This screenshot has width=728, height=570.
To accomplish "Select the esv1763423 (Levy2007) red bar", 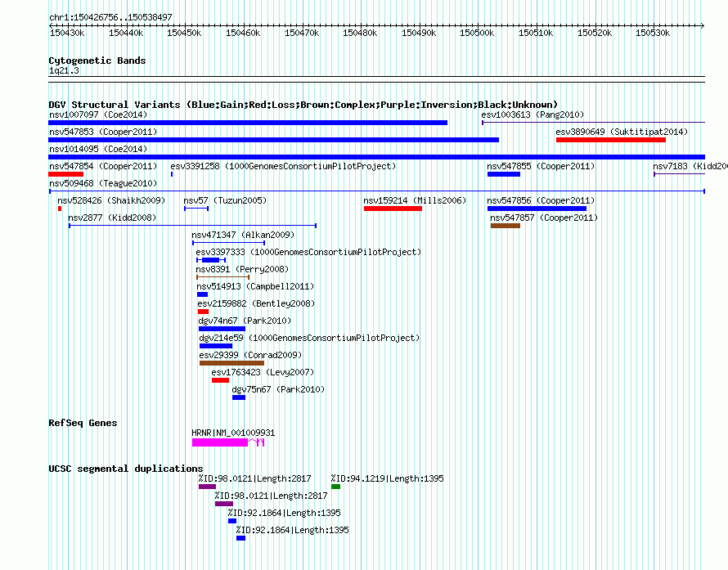I will coord(221,380).
